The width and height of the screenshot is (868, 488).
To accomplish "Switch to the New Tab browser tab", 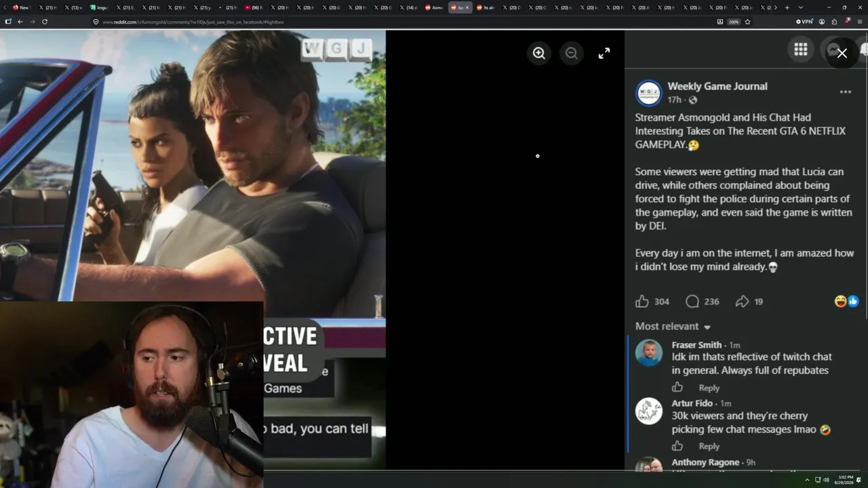I will click(22, 7).
